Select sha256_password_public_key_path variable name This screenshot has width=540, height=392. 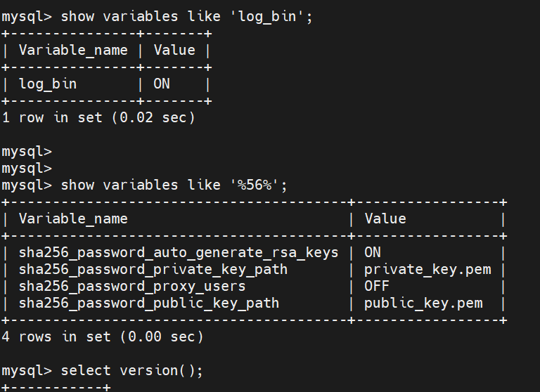149,303
